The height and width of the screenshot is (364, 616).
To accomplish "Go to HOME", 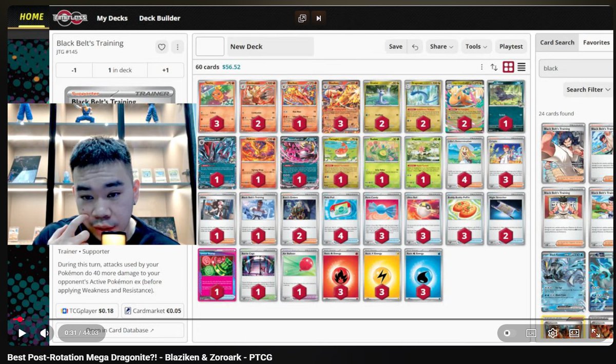I will 31,16.
